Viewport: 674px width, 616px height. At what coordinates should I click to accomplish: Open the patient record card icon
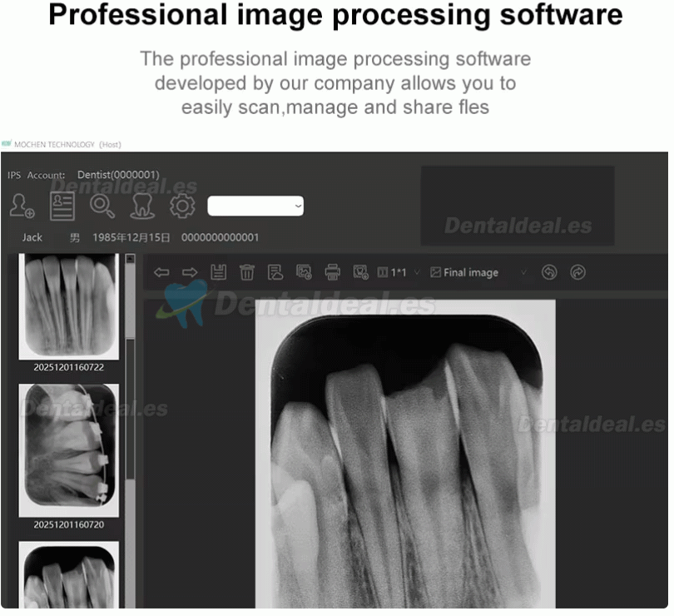tap(62, 206)
